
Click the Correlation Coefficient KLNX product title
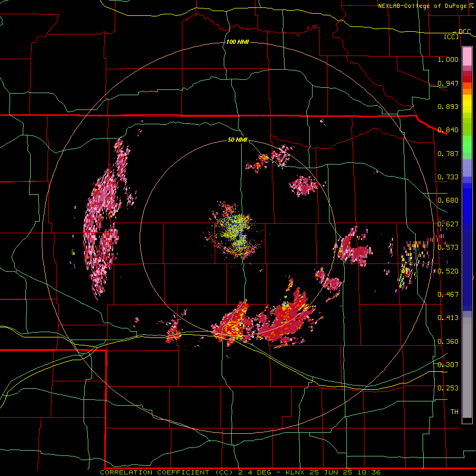[240, 472]
